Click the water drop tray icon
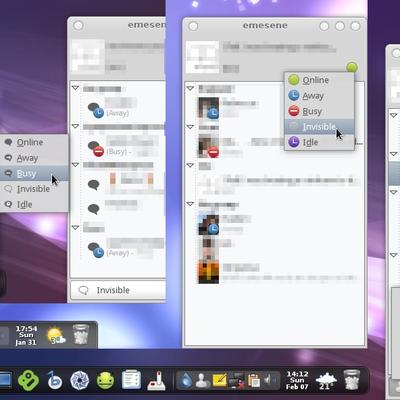400x400 pixels. (186, 380)
